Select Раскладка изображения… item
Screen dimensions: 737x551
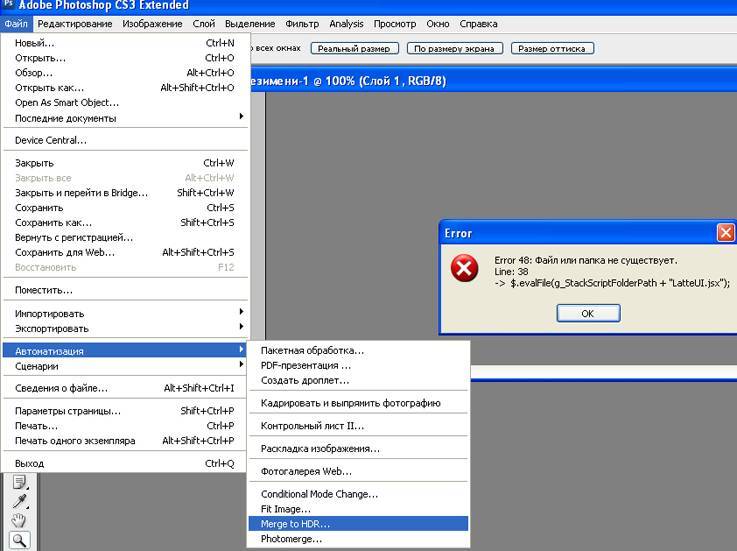pos(358,449)
